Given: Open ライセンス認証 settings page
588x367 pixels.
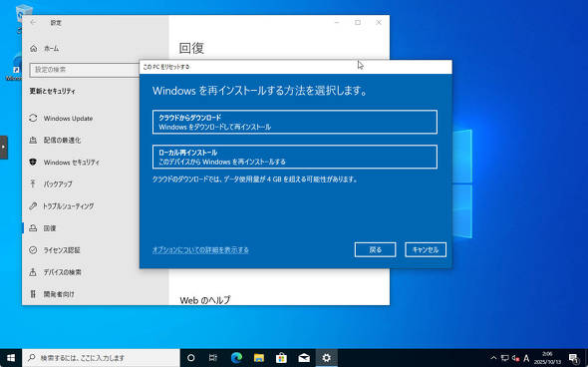Looking at the screenshot, I should [62, 250].
